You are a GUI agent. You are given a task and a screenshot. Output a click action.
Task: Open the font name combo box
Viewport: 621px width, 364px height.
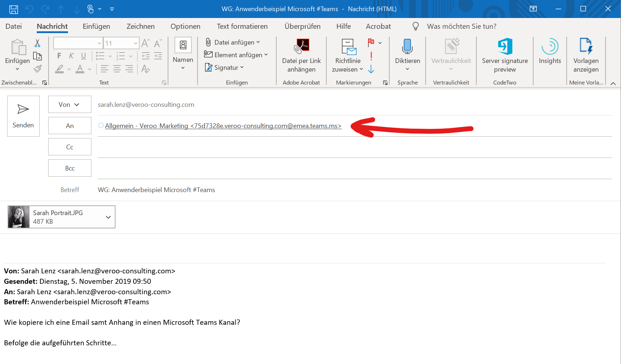point(78,43)
